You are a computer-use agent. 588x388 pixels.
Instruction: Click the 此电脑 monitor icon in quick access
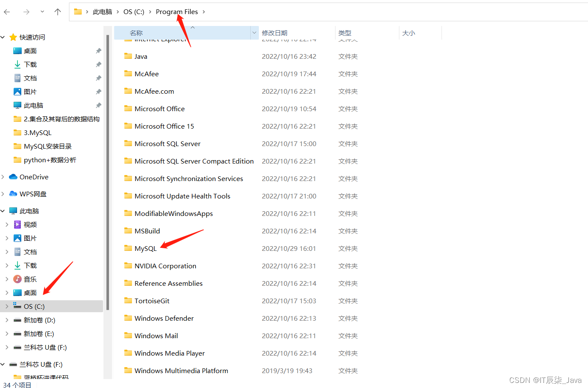pos(17,105)
